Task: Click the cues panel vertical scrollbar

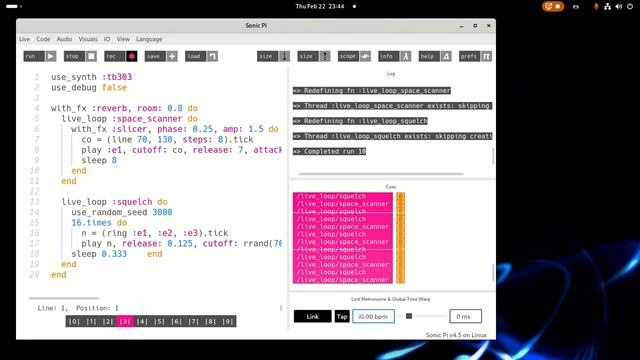Action: (x=493, y=272)
